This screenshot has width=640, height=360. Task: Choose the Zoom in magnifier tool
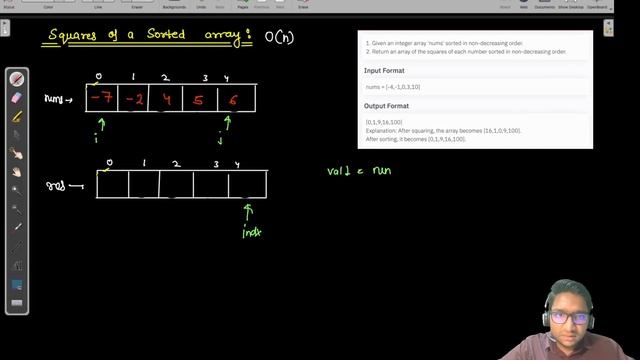point(17,191)
